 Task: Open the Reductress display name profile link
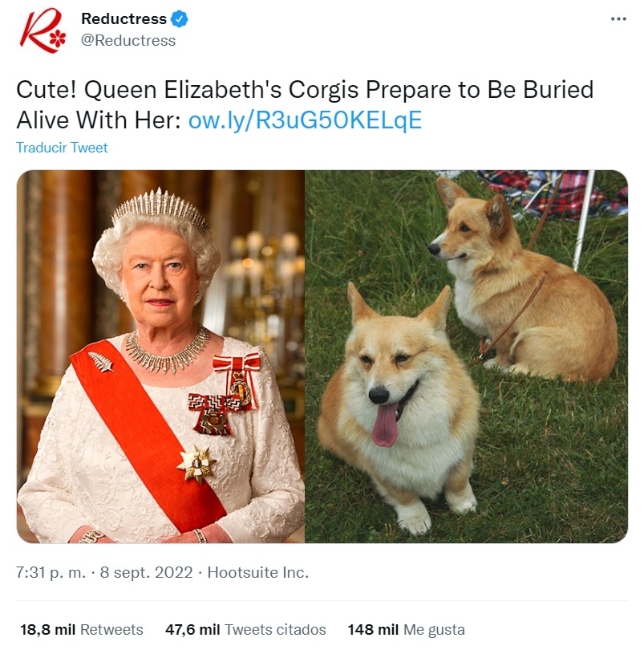click(124, 19)
